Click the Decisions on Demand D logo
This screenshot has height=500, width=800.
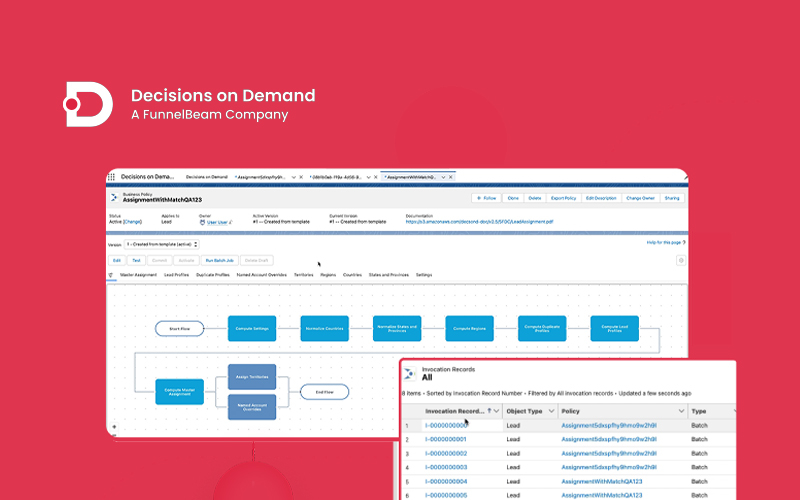[88, 104]
